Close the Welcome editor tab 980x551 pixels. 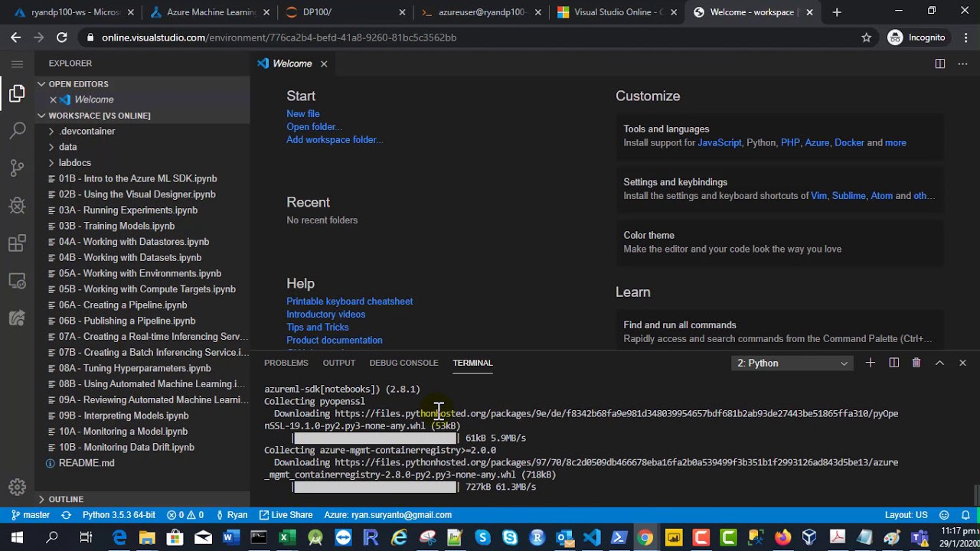point(324,64)
